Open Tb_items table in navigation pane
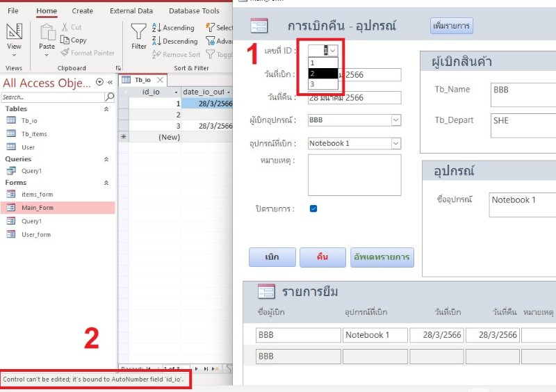Image resolution: width=556 pixels, height=392 pixels. click(34, 133)
